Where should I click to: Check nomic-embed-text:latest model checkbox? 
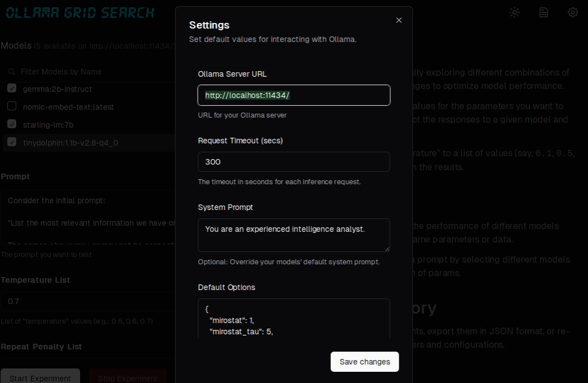click(x=12, y=106)
